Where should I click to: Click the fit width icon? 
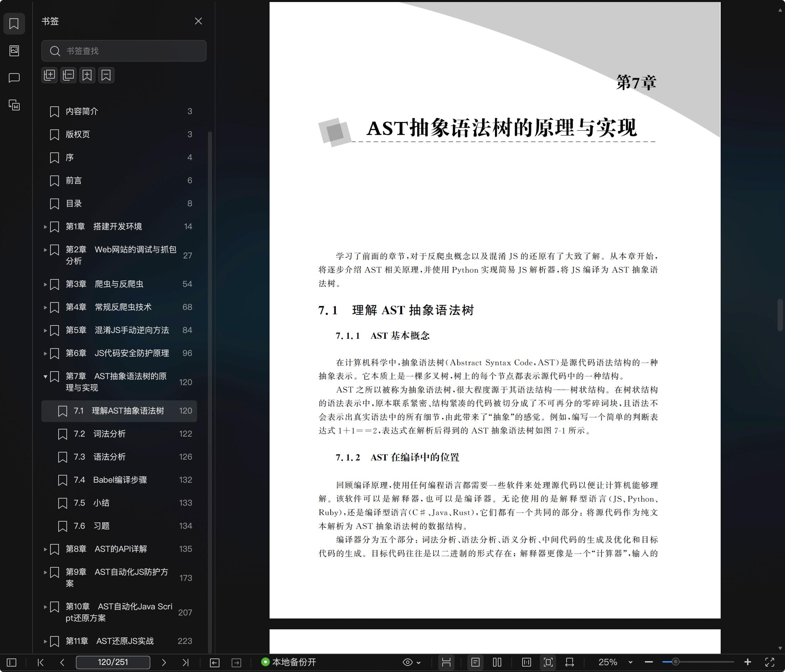tap(569, 662)
